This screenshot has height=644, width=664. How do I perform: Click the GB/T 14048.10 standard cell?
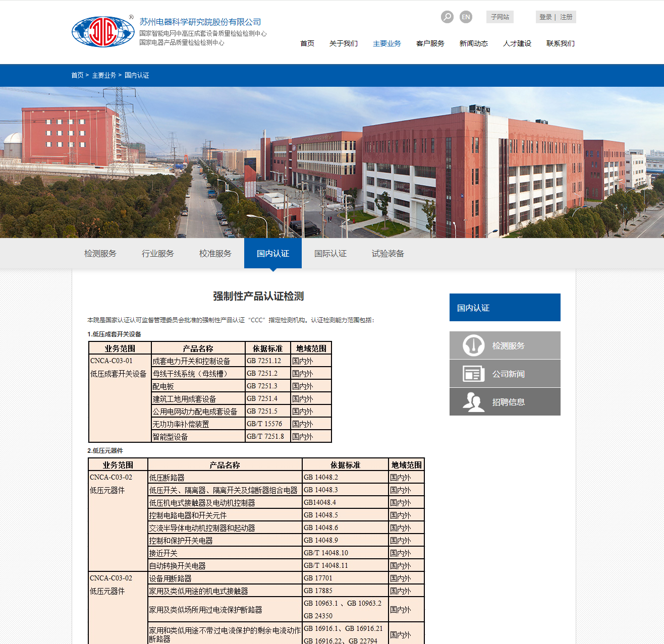tap(346, 553)
